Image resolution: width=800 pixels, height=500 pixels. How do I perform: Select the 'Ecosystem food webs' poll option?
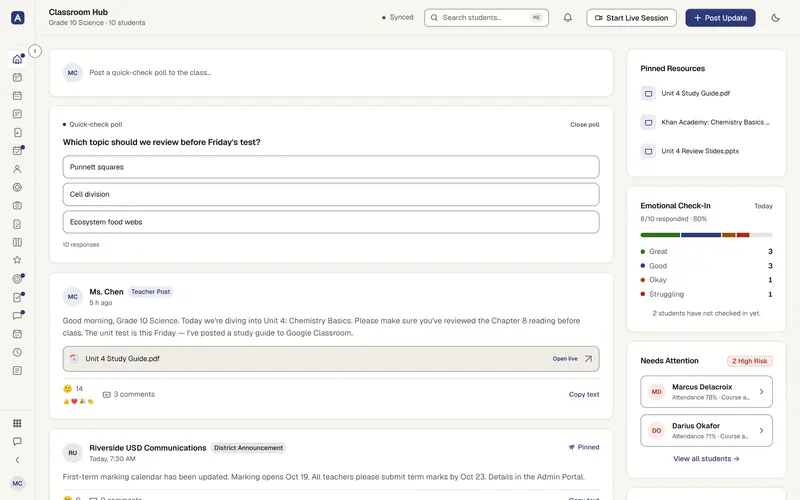coord(331,222)
